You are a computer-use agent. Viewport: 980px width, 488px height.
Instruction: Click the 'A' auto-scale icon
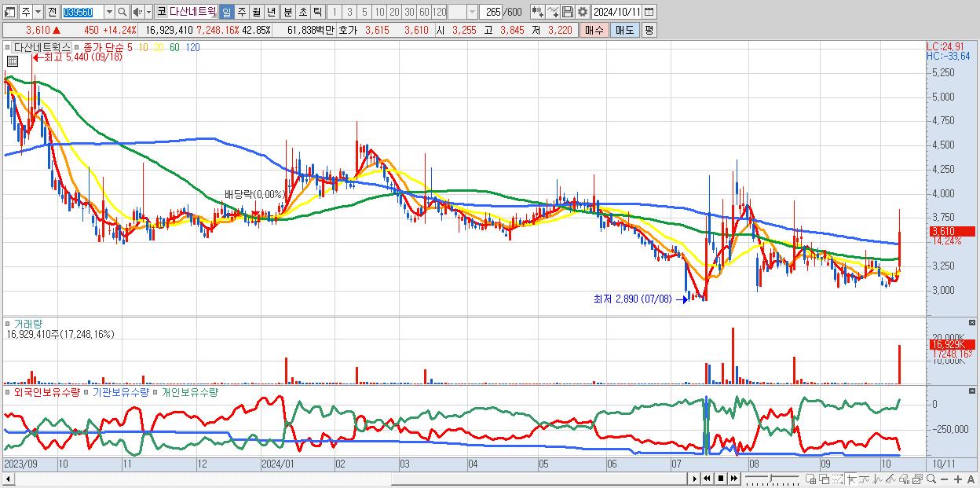click(x=971, y=479)
